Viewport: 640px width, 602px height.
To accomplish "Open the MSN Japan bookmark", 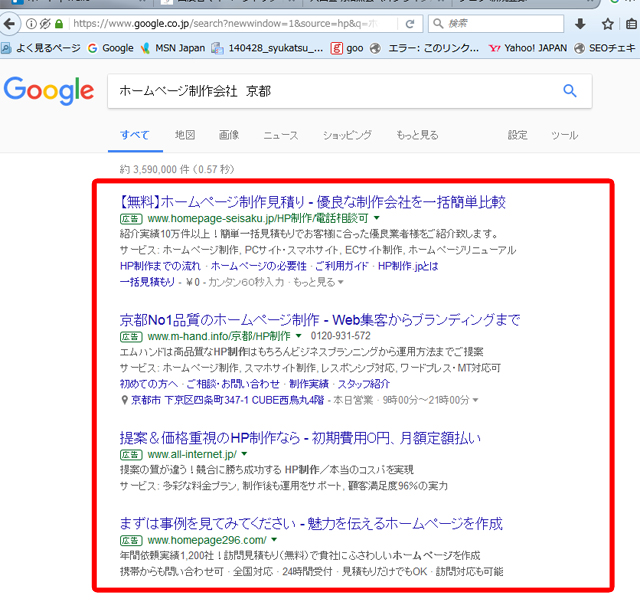I will [x=173, y=48].
